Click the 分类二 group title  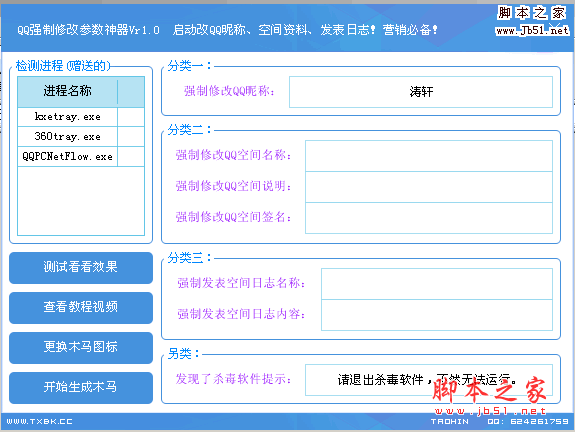tap(189, 130)
